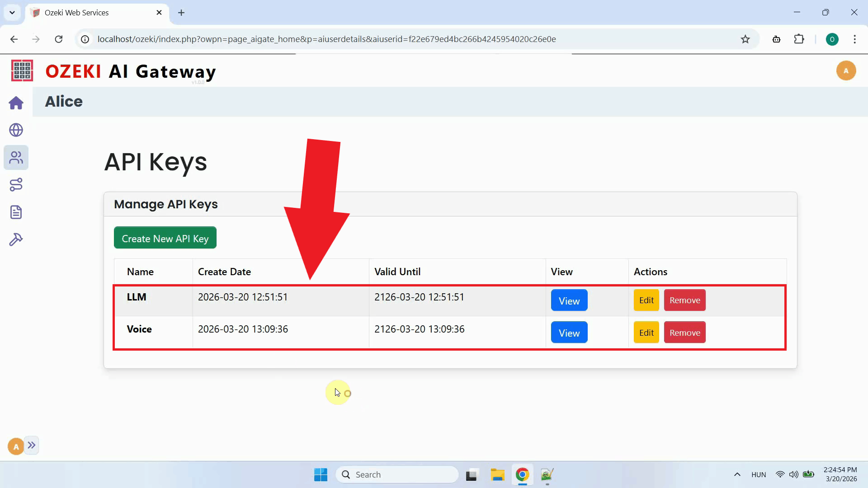Select the hammer tools icon in the sidebar
868x488 pixels.
point(16,239)
